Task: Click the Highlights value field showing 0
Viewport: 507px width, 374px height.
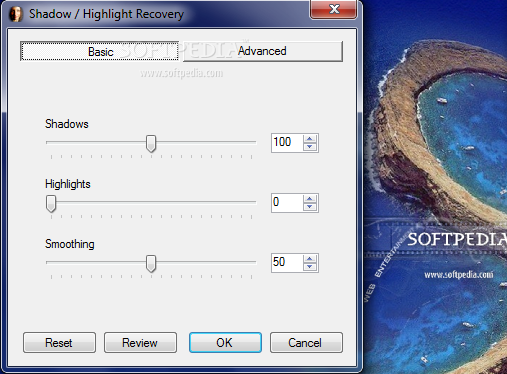Action: [x=287, y=203]
